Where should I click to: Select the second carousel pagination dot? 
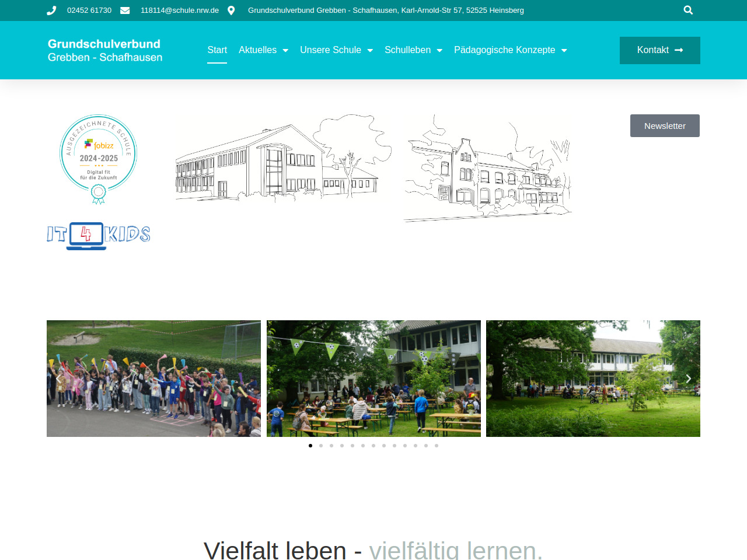321,446
